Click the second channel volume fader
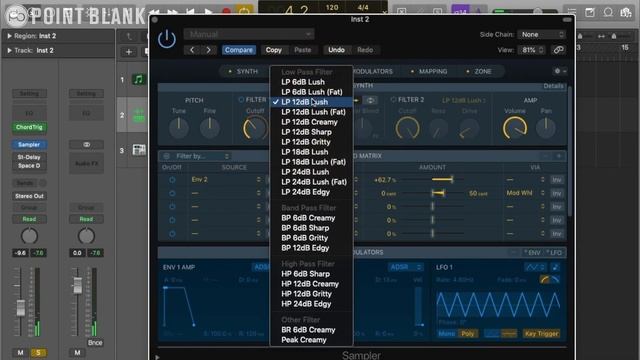 coord(77,285)
